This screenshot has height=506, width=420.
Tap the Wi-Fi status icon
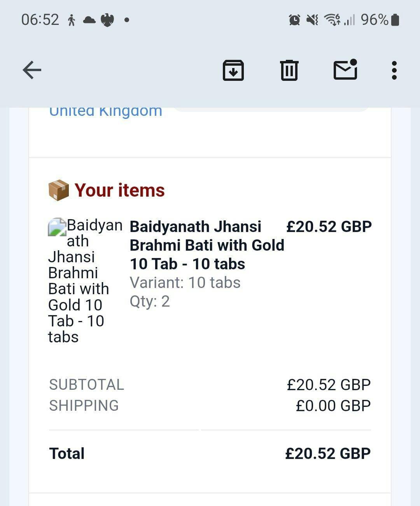(332, 19)
